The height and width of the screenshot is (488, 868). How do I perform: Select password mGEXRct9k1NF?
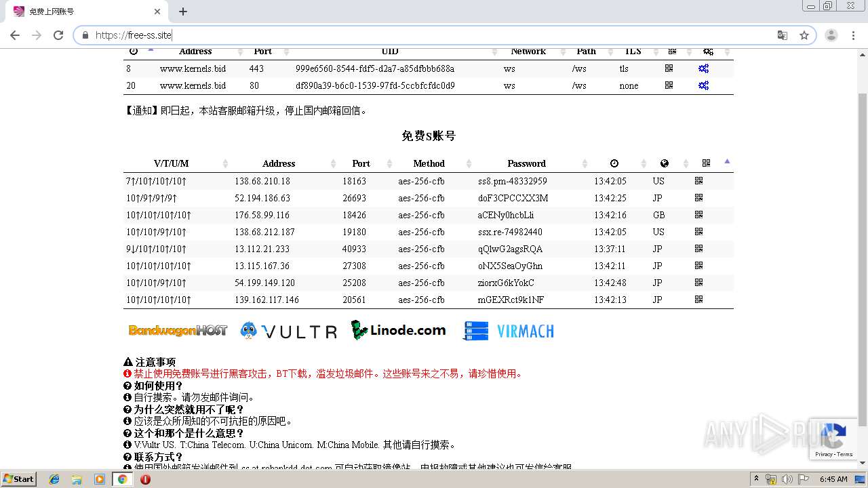point(511,300)
